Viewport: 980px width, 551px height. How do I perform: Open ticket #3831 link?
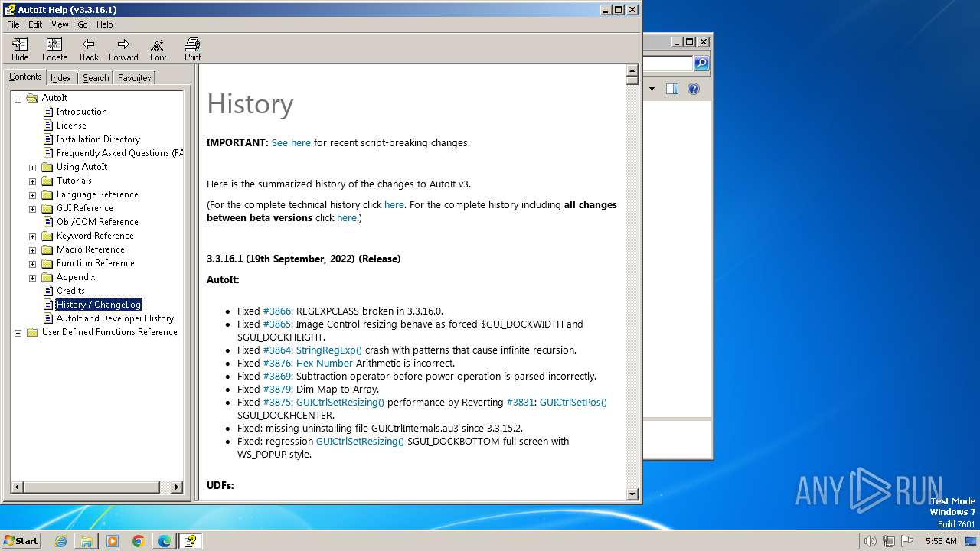click(521, 402)
